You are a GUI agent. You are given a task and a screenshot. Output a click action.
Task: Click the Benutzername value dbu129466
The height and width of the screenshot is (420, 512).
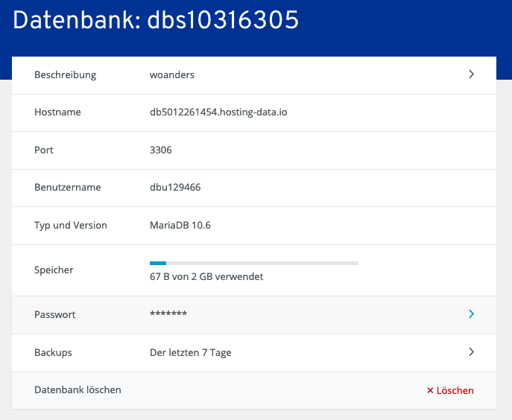coord(175,188)
